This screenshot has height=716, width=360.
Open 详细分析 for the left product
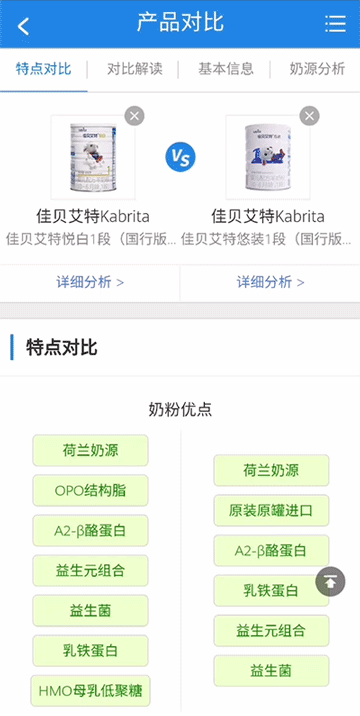click(x=90, y=282)
